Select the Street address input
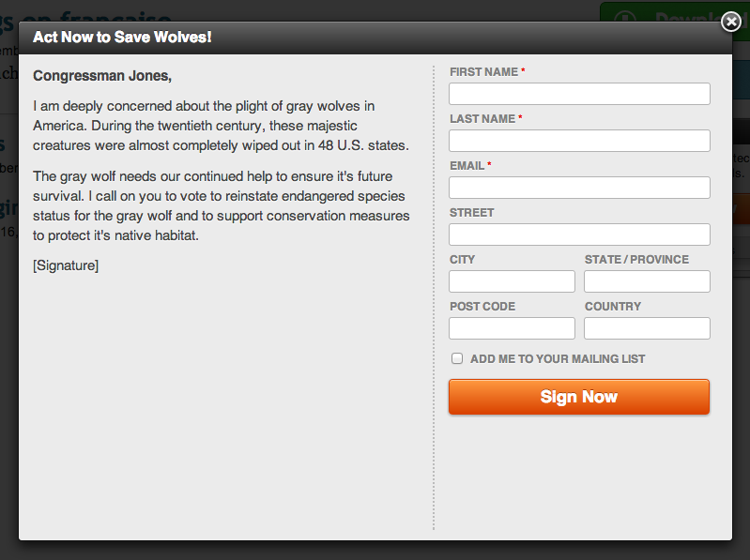 pos(579,235)
